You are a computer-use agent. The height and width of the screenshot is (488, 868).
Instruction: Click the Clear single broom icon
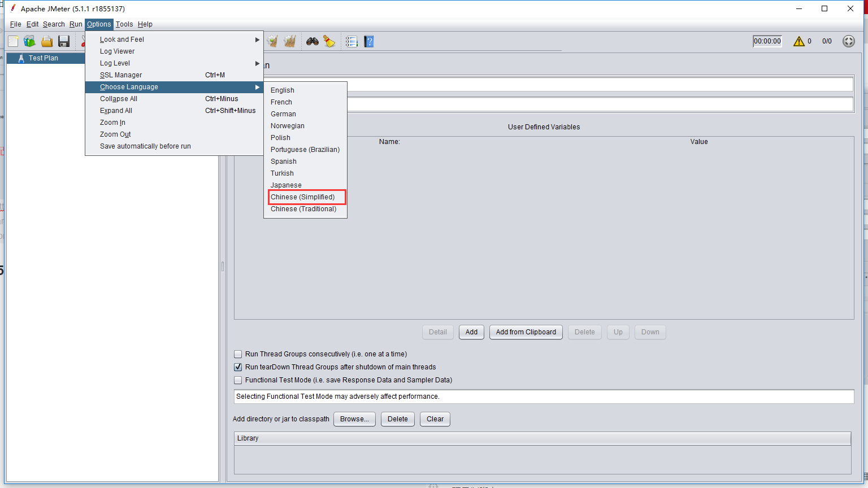click(272, 41)
